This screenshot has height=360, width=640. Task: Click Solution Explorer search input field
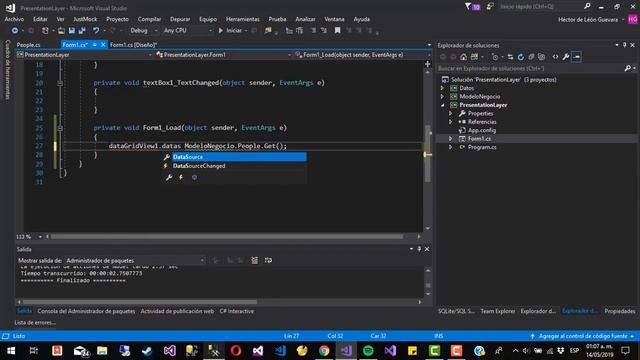[530, 68]
